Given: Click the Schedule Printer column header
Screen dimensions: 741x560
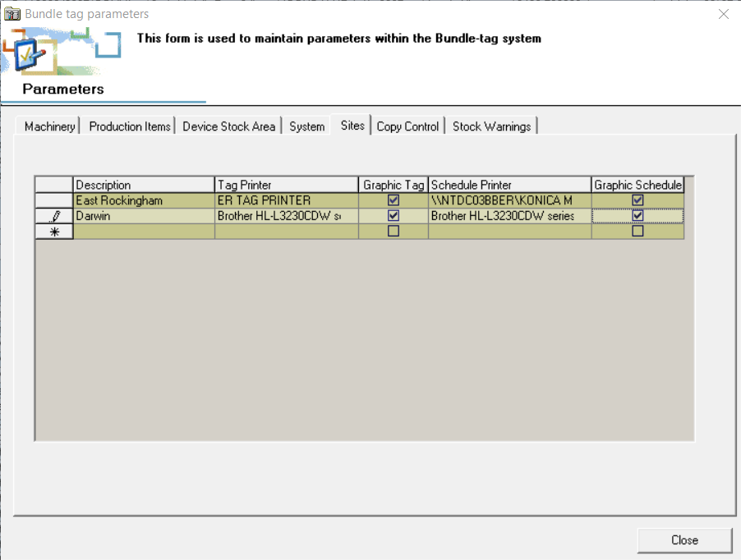Looking at the screenshot, I should [508, 184].
